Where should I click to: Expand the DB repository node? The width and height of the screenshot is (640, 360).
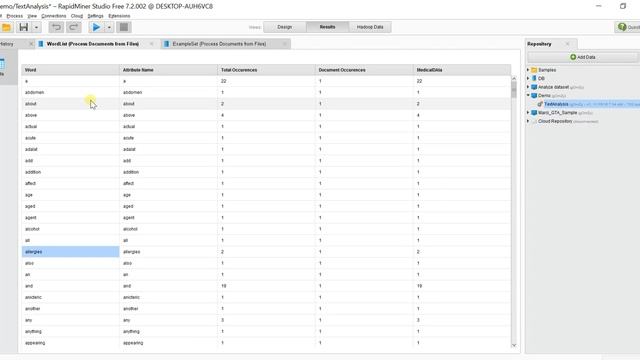tap(528, 78)
